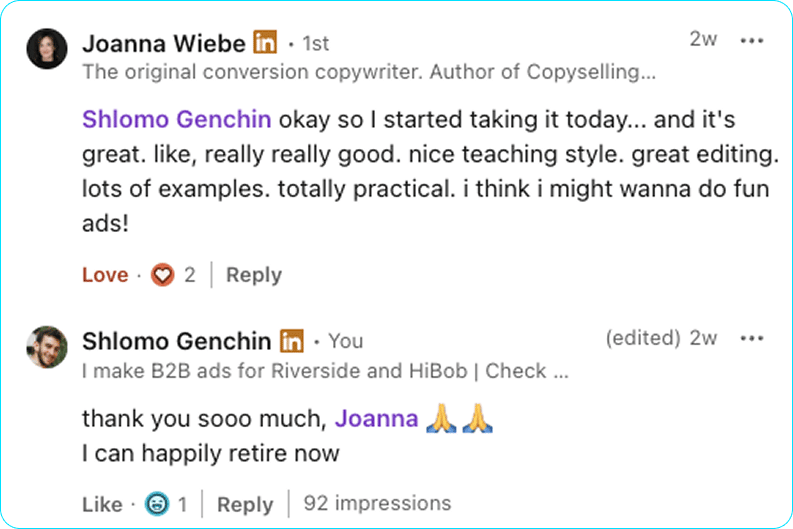View the 92 impressions count

pyautogui.click(x=377, y=503)
